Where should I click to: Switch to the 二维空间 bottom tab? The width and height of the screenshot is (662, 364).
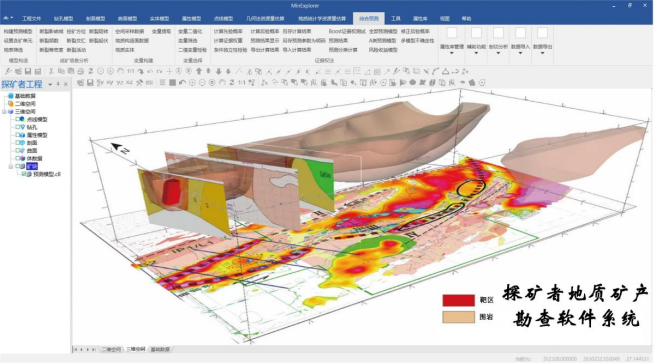111,350
